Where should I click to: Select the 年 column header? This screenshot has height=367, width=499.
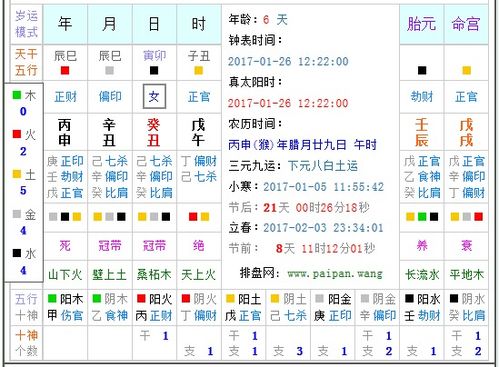coord(65,24)
